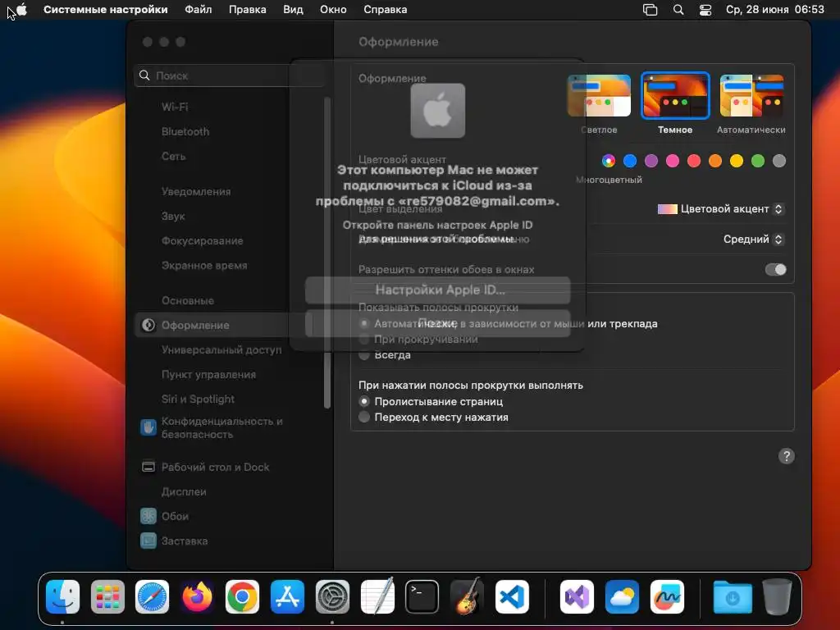Launch Safari from the Dock
840x630 pixels.
152,596
